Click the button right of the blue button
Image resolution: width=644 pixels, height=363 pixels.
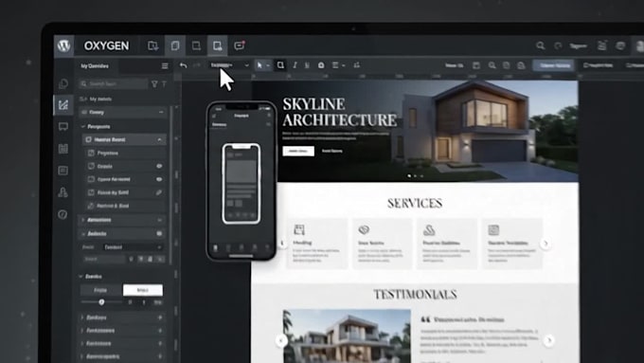[x=599, y=65]
